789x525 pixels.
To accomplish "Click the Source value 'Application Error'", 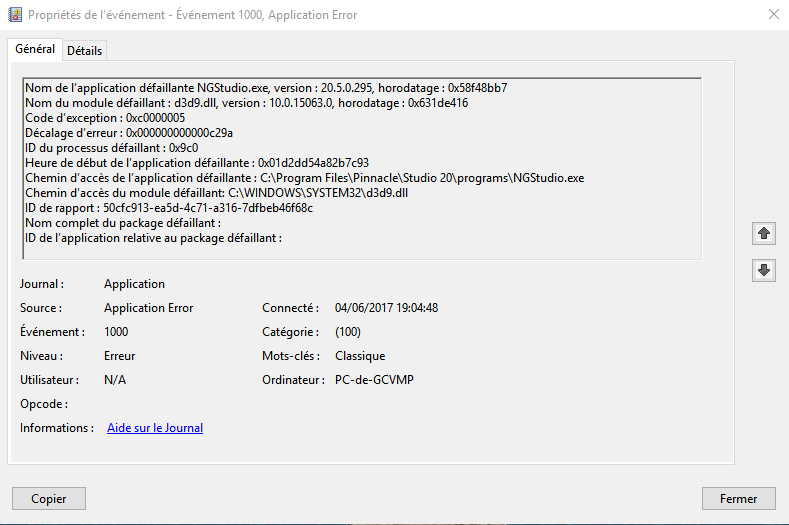I will 148,308.
